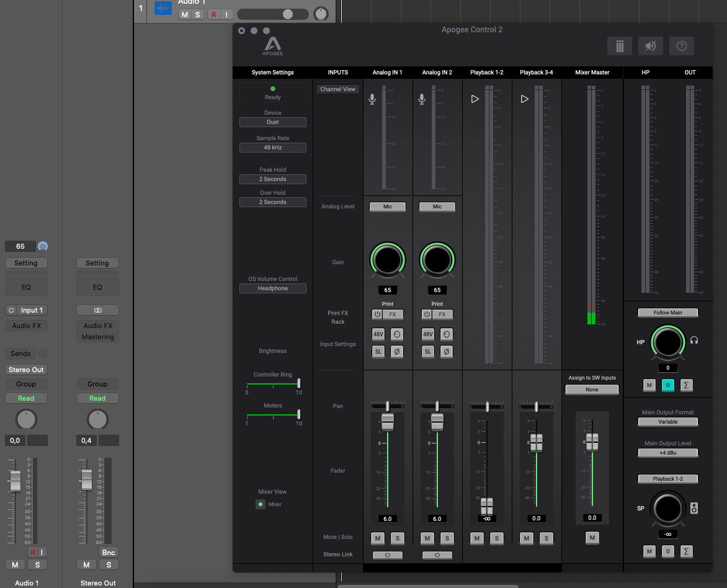727x588 pixels.
Task: Click the circular group icon for Analog IN 2
Action: pyautogui.click(x=447, y=334)
